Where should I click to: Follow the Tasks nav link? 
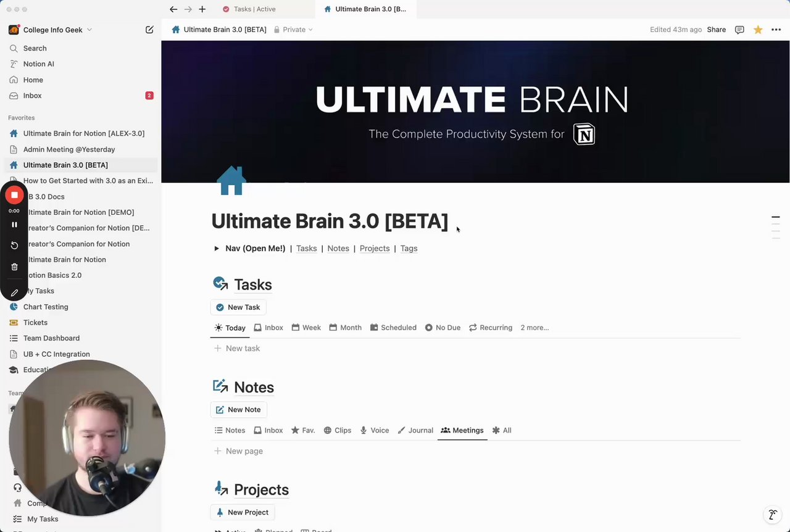coord(307,249)
